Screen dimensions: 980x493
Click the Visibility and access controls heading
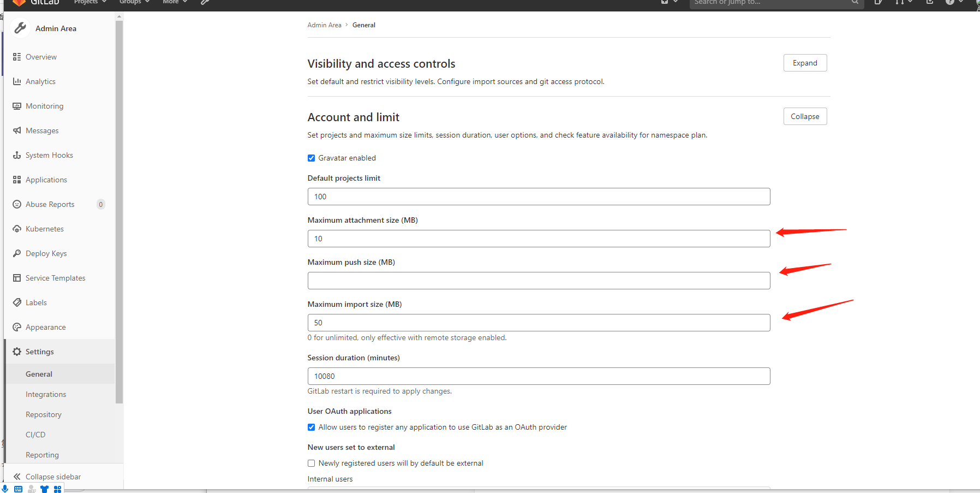tap(381, 64)
